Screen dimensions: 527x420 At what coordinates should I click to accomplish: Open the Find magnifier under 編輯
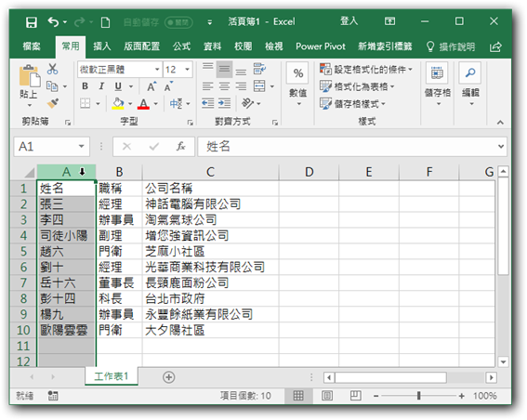[470, 72]
